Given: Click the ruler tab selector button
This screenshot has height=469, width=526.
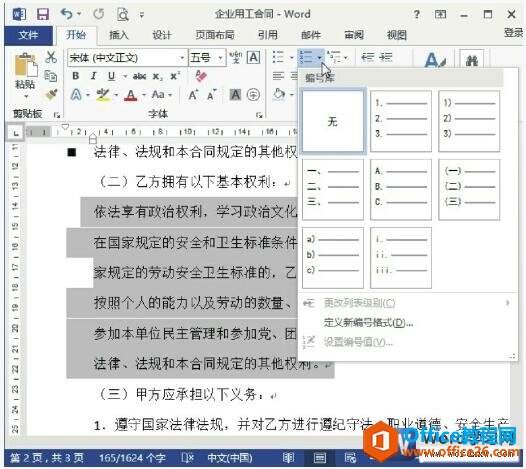Looking at the screenshot, I should click(15, 134).
